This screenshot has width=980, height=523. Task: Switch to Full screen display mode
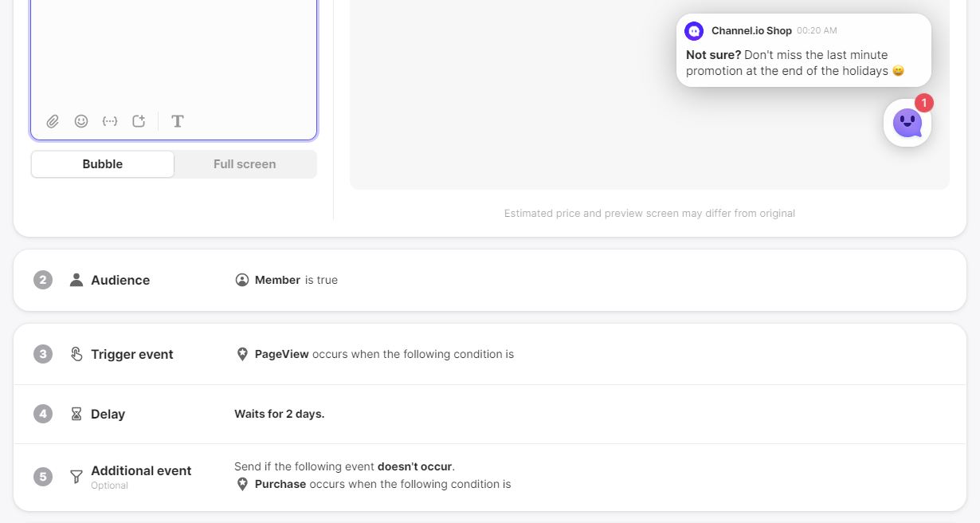[245, 164]
